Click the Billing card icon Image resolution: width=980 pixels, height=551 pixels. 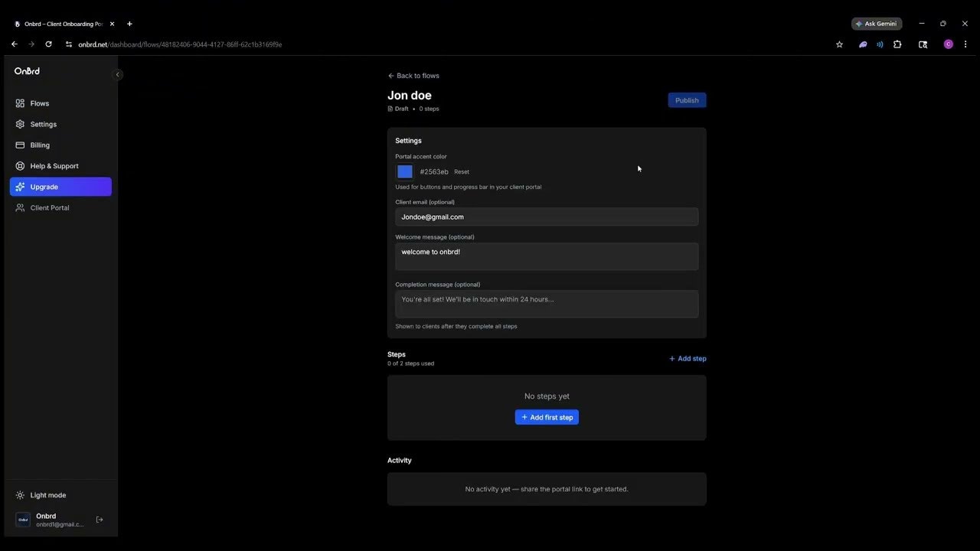20,145
